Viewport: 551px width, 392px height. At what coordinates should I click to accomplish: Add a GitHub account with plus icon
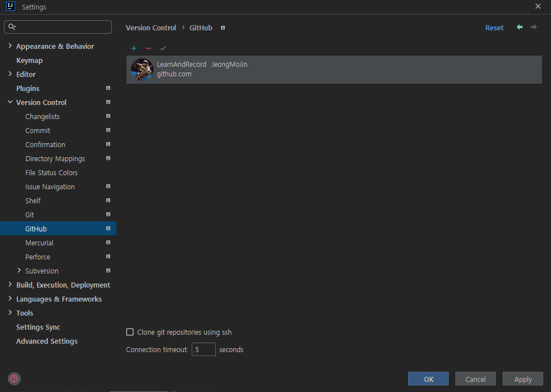click(x=134, y=48)
